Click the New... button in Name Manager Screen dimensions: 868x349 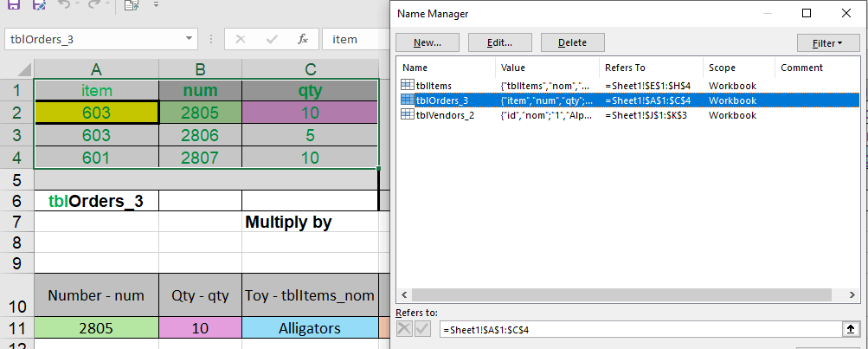point(428,42)
